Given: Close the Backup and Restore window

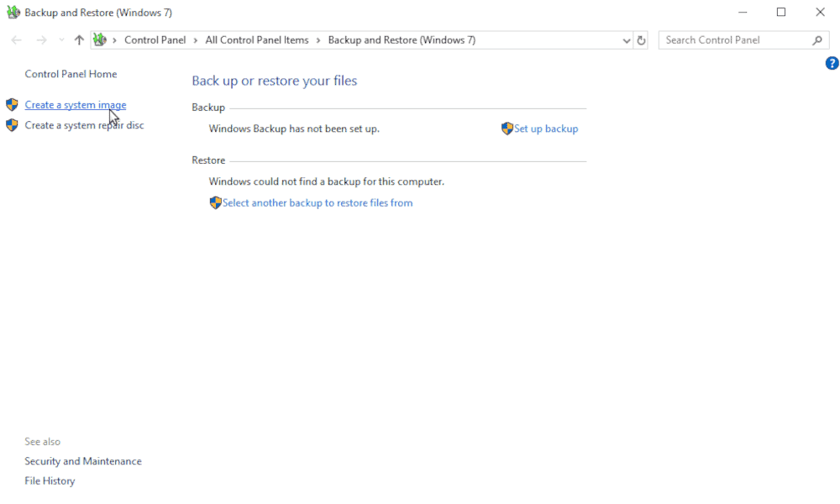Looking at the screenshot, I should 820,12.
